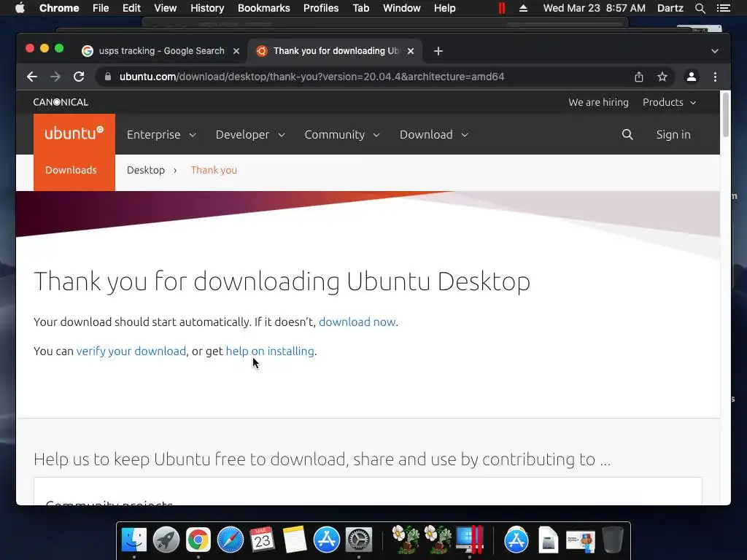The image size is (747, 560).
Task: Click the Parallels red bars menu bar icon
Action: [x=502, y=8]
